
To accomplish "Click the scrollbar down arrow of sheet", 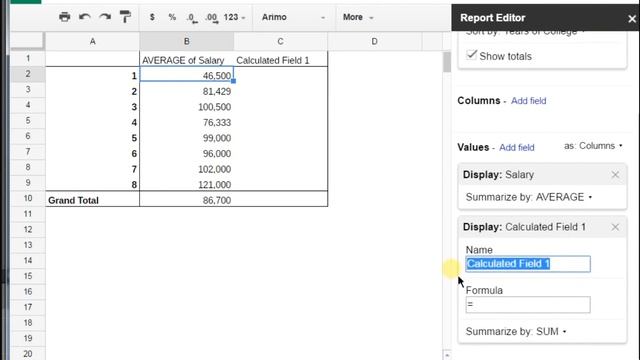I will coord(447,355).
